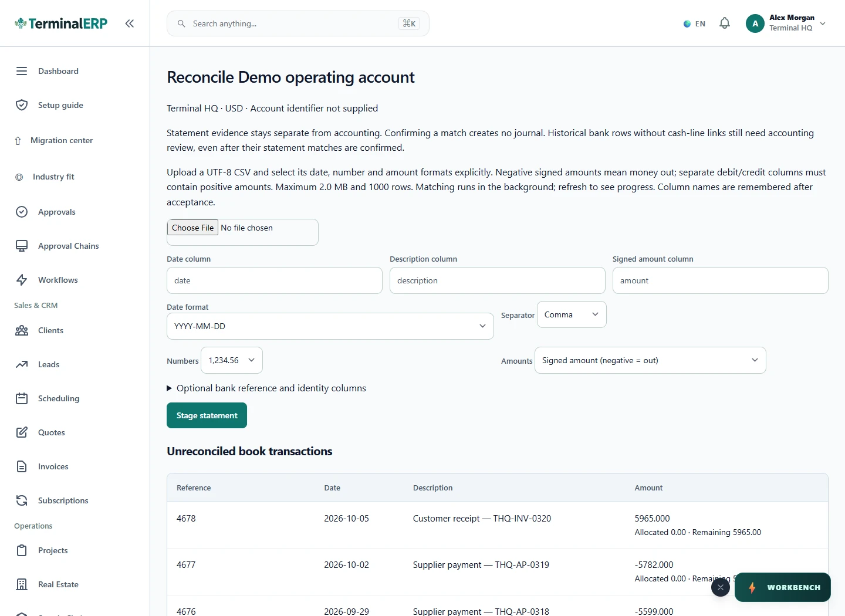Click the Clients people icon
This screenshot has height=616, width=845.
(22, 330)
